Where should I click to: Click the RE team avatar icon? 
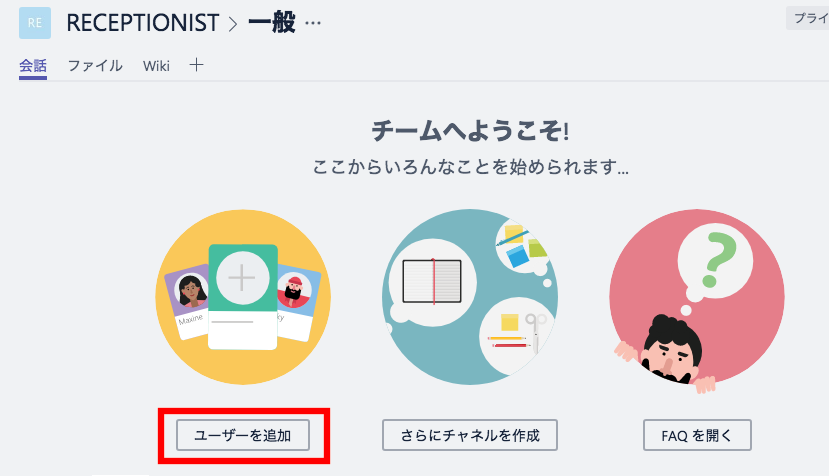(x=35, y=23)
